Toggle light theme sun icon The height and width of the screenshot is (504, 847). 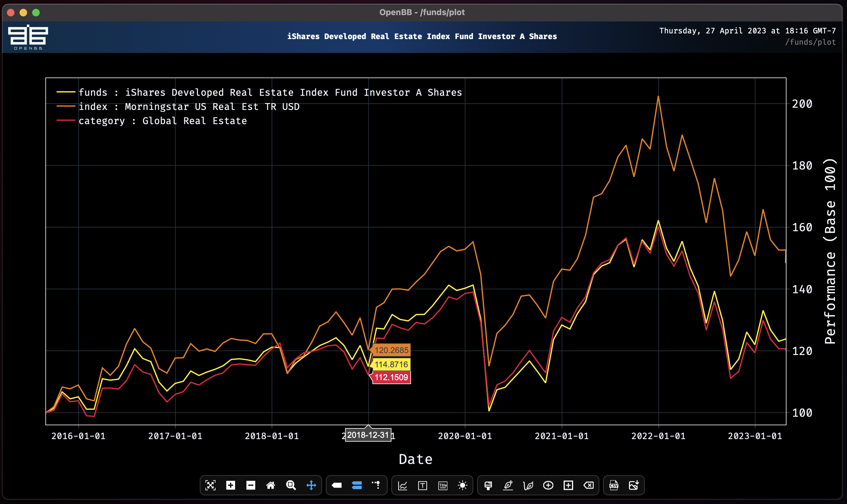(x=462, y=485)
